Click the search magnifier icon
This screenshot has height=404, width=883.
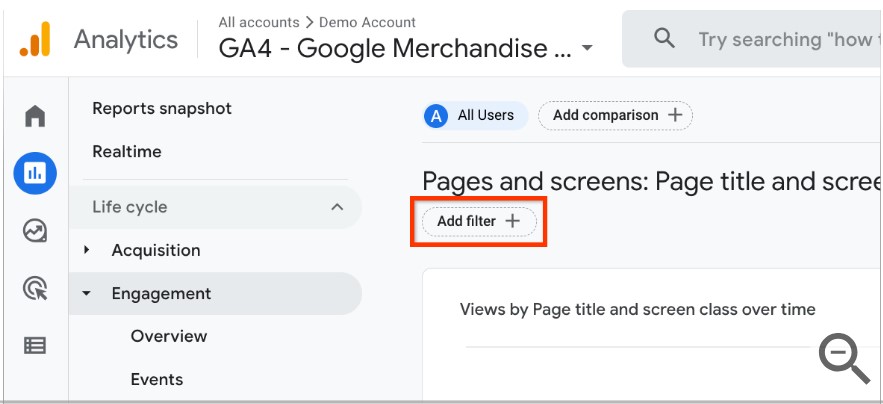(x=664, y=39)
